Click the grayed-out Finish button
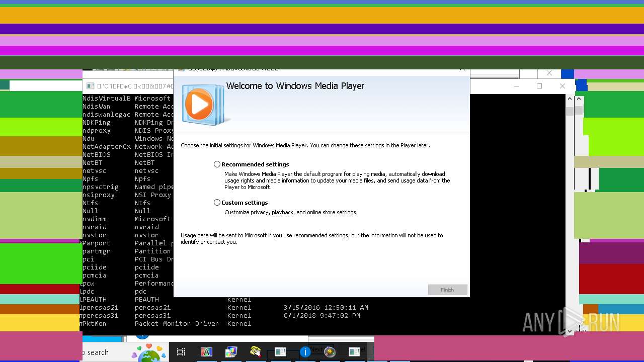This screenshot has height=362, width=644. 448,290
